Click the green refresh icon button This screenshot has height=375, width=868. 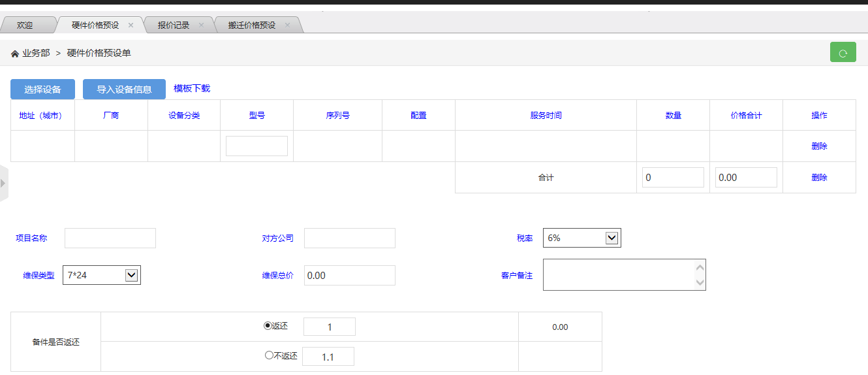843,53
